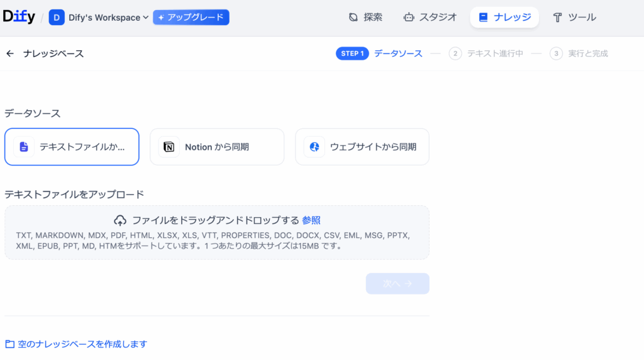This screenshot has height=360, width=644.
Task: Click the back arrow beside ナレッジベース
Action: click(10, 53)
